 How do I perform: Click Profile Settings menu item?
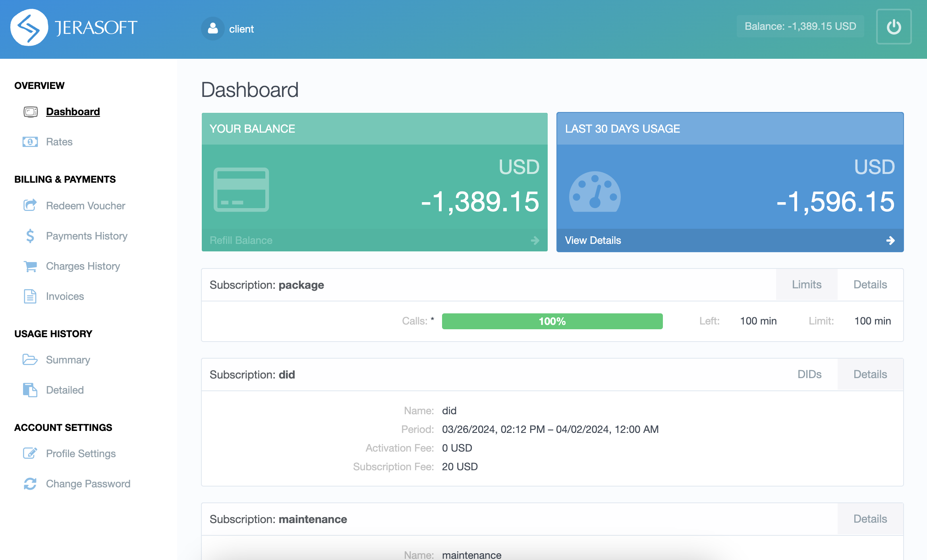click(81, 454)
